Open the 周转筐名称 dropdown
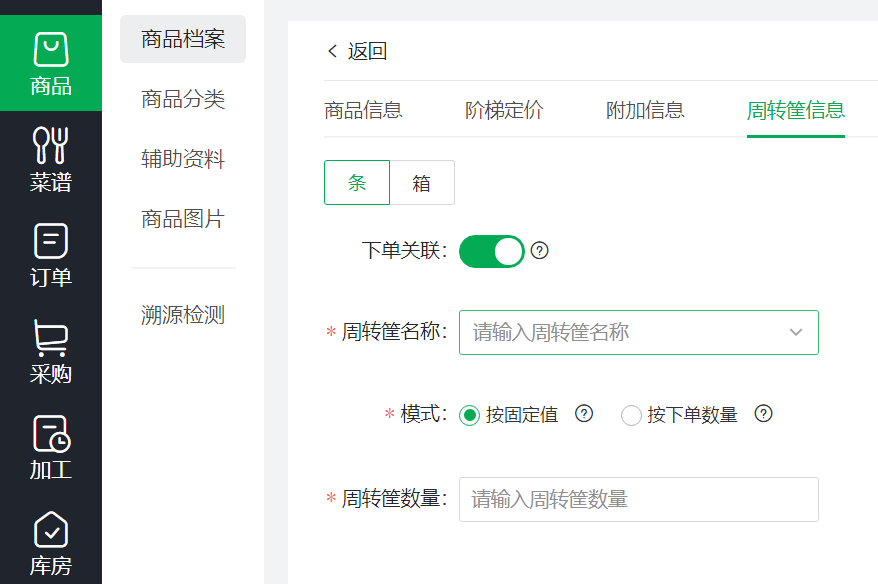The height and width of the screenshot is (584, 878). coord(639,333)
